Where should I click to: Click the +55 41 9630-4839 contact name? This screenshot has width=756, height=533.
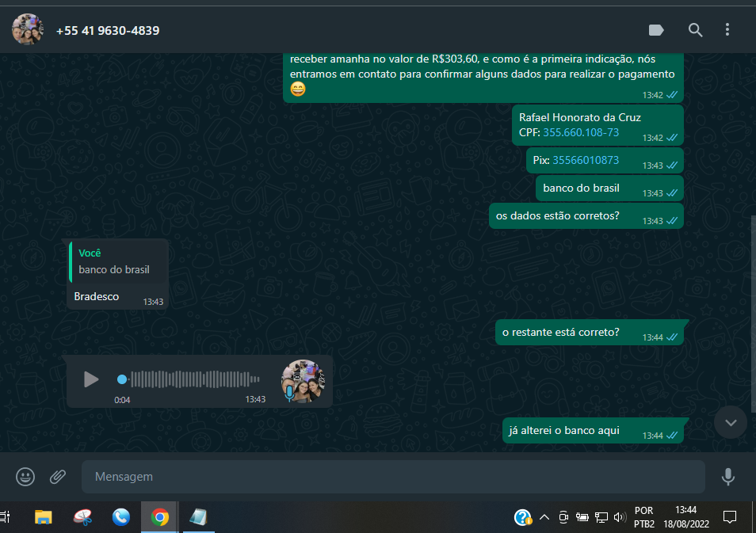point(108,31)
